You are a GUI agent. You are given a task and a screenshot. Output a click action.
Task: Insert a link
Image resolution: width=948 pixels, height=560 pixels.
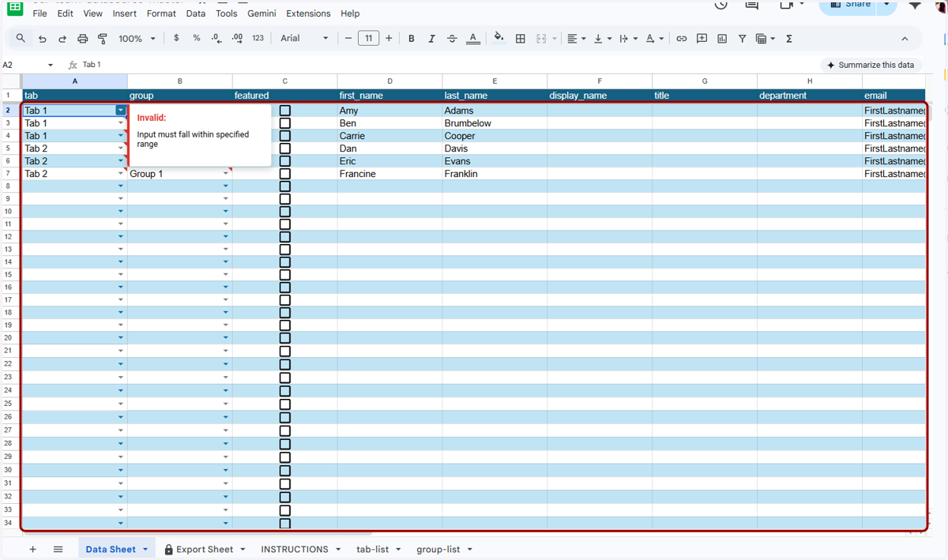(681, 38)
